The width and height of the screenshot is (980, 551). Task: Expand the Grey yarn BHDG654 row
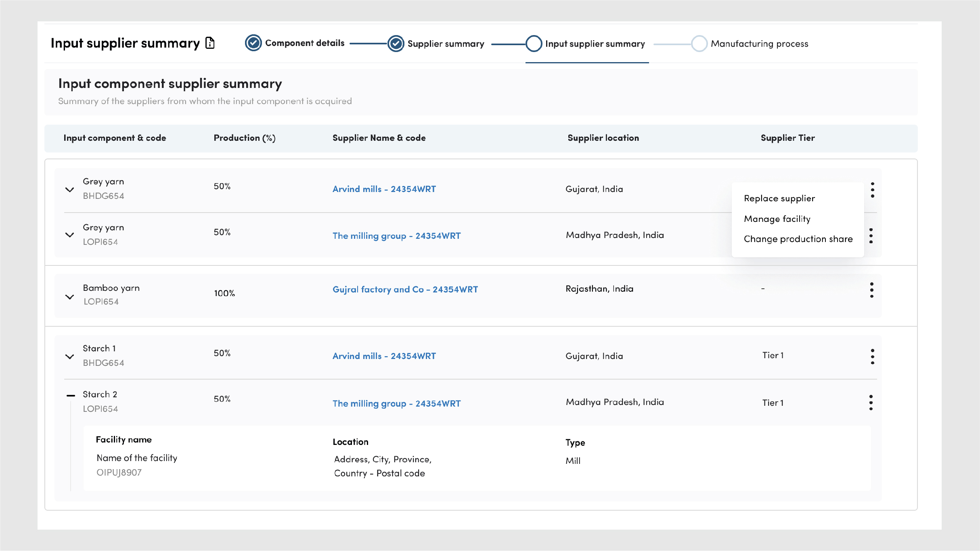[69, 190]
